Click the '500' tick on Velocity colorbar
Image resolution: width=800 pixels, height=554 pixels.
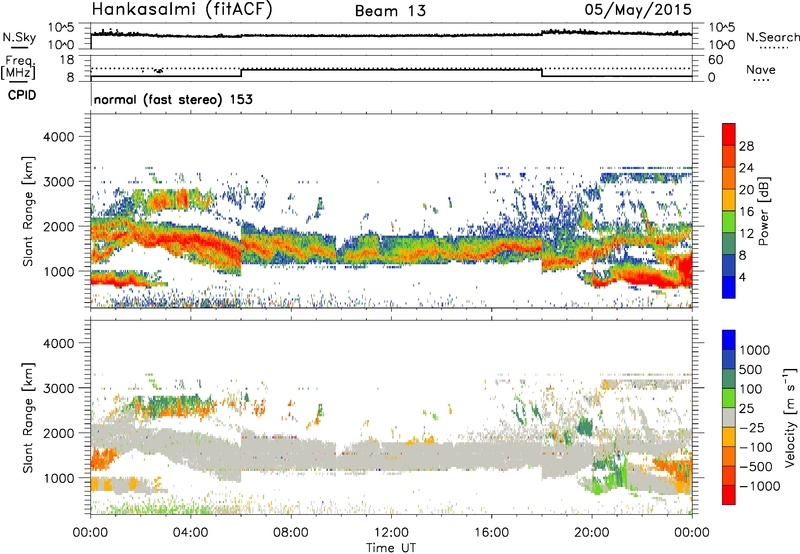751,369
